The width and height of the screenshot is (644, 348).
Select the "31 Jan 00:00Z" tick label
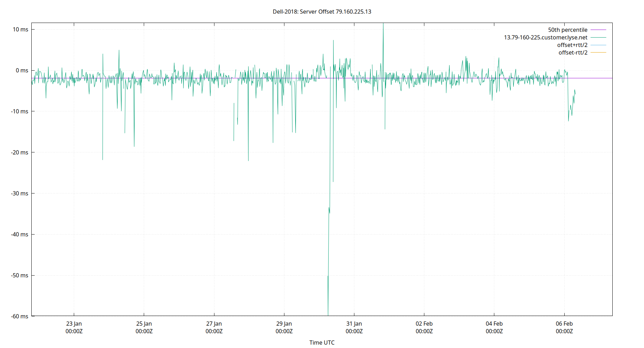coord(354,327)
